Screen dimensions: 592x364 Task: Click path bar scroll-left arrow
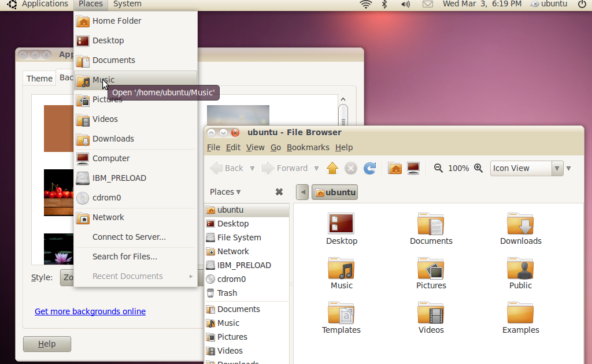click(302, 192)
